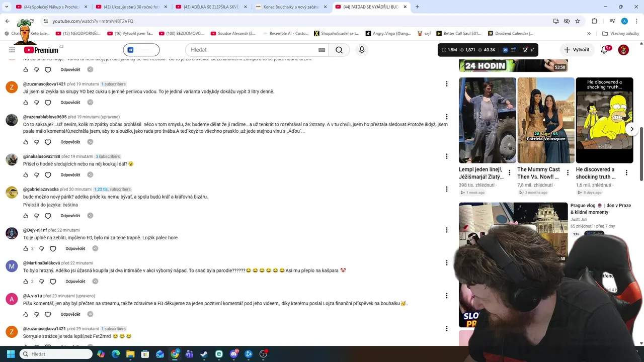Viewport: 644px width, 362px height.
Task: Start voice search with the microphone
Action: [361, 50]
